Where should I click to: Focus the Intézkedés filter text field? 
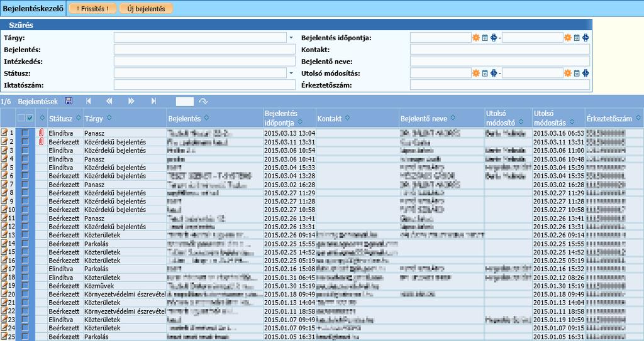(x=204, y=62)
